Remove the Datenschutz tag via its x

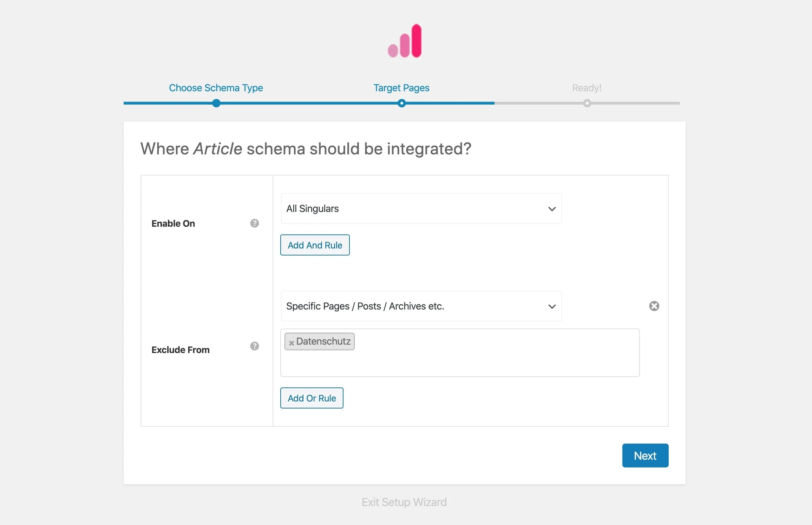pos(291,343)
